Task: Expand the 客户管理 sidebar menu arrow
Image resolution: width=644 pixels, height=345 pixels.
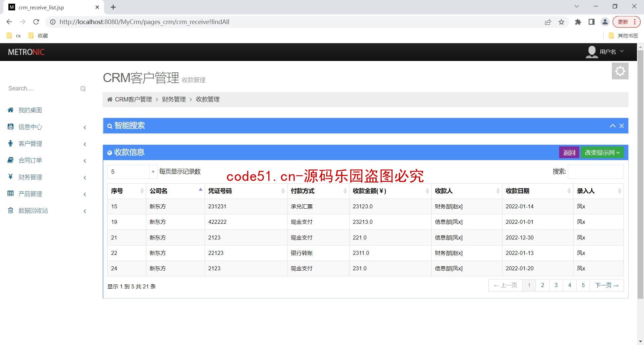Action: pyautogui.click(x=85, y=144)
